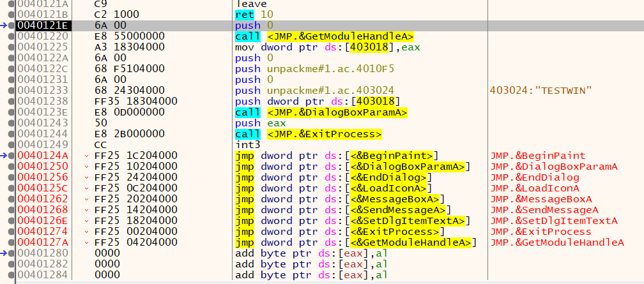Toggle breakpoint dot at address 0040121B
644x284 pixels.
[11, 15]
